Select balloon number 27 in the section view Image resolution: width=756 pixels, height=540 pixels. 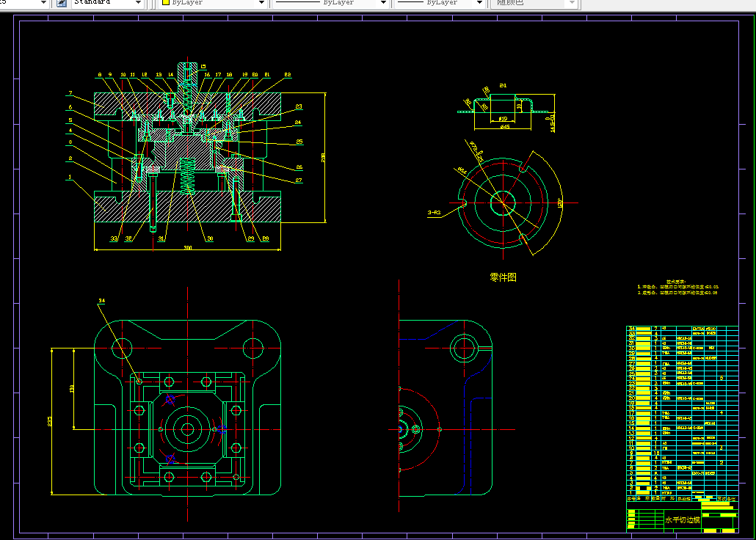(299, 180)
